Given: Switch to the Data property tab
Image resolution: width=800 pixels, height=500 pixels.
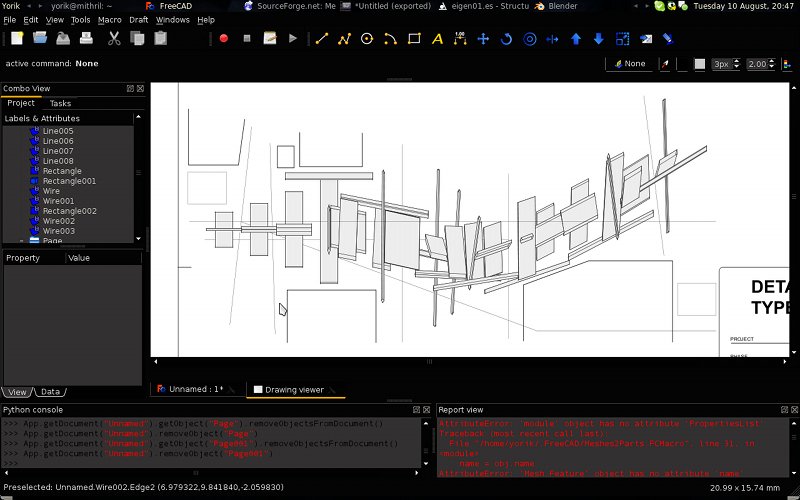Looking at the screenshot, I should (x=50, y=392).
